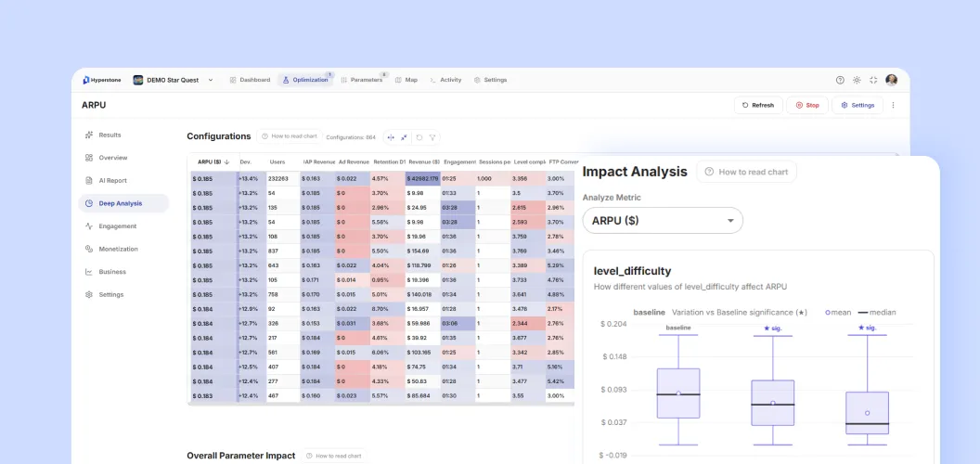Click the Dashboard grid icon in navigation

point(233,80)
